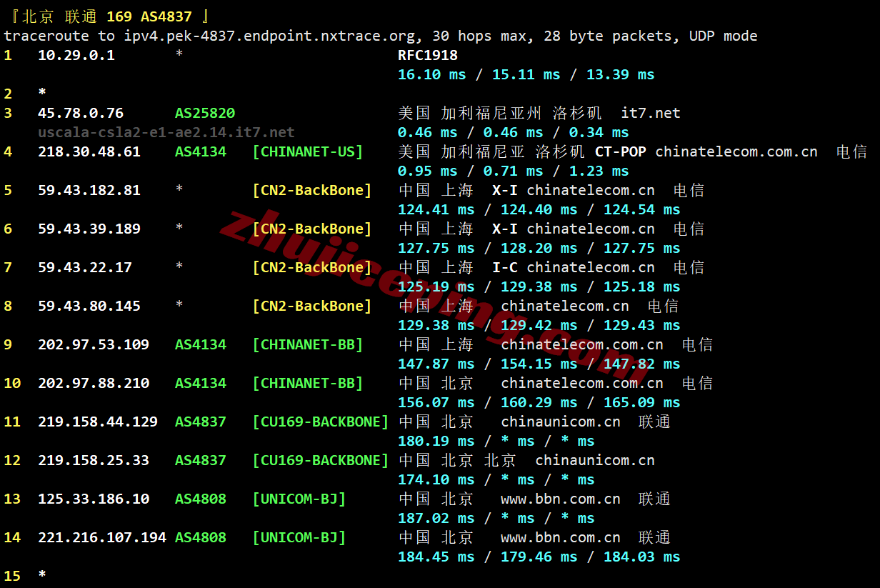Viewport: 880px width, 588px height.
Task: Click latency 0.95 ms on hop 4
Action: pos(428,171)
